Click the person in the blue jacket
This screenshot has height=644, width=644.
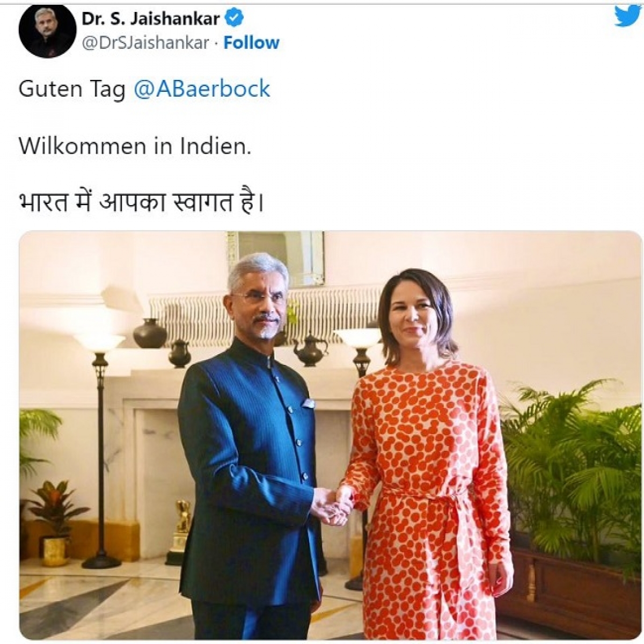point(253,445)
